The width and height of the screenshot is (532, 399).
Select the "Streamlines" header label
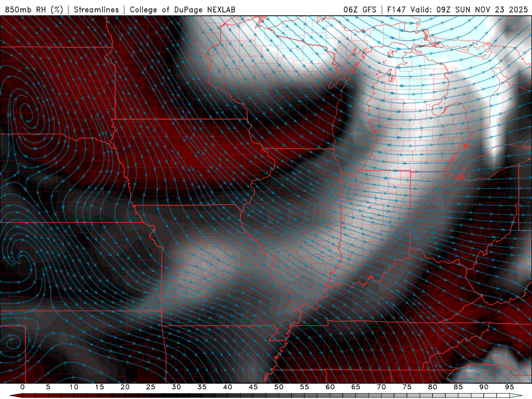pyautogui.click(x=96, y=9)
